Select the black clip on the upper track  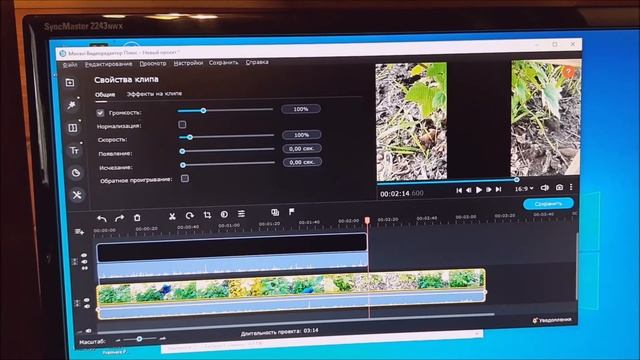(x=232, y=248)
